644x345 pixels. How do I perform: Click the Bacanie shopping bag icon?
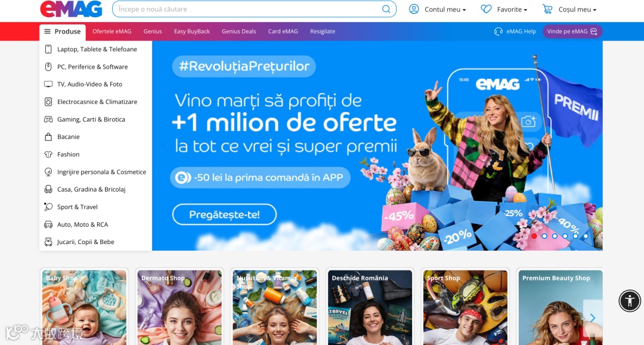48,137
